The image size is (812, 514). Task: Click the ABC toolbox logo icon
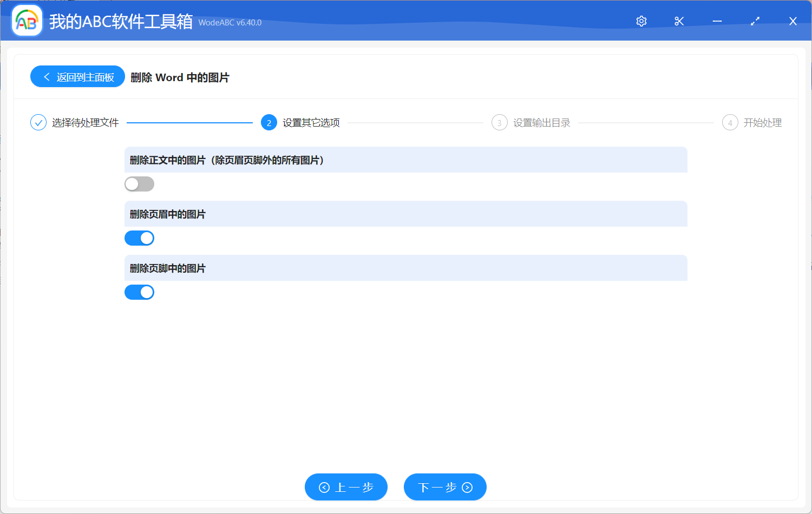[x=27, y=21]
